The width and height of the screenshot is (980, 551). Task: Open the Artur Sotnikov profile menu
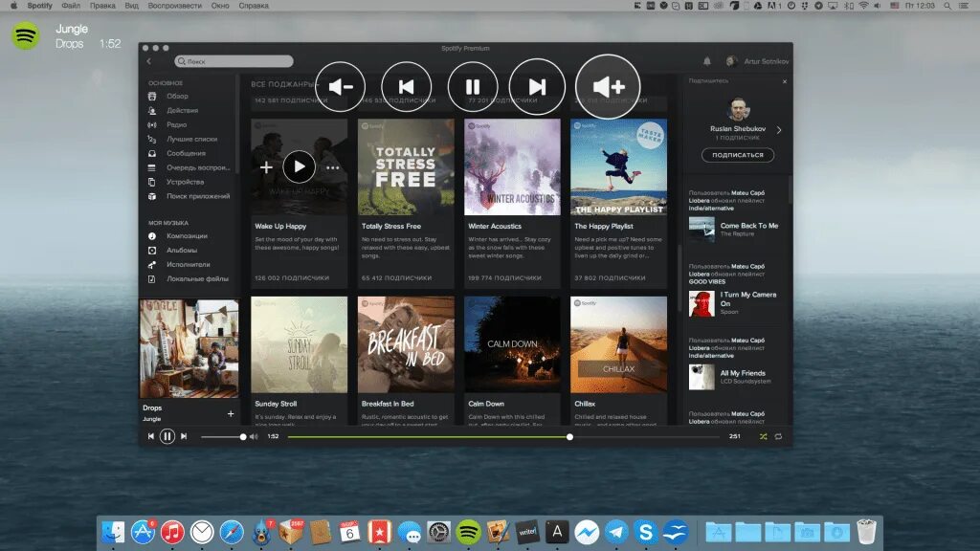tap(758, 61)
